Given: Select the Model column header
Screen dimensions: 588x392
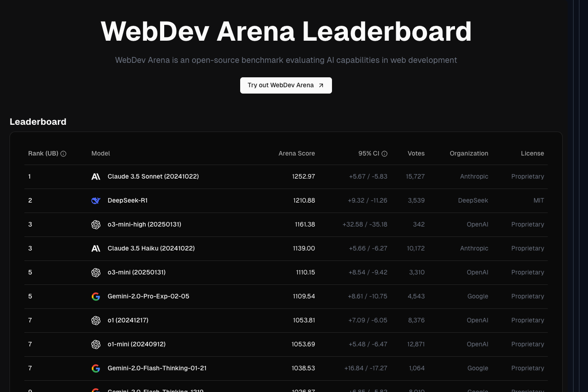Looking at the screenshot, I should point(101,154).
